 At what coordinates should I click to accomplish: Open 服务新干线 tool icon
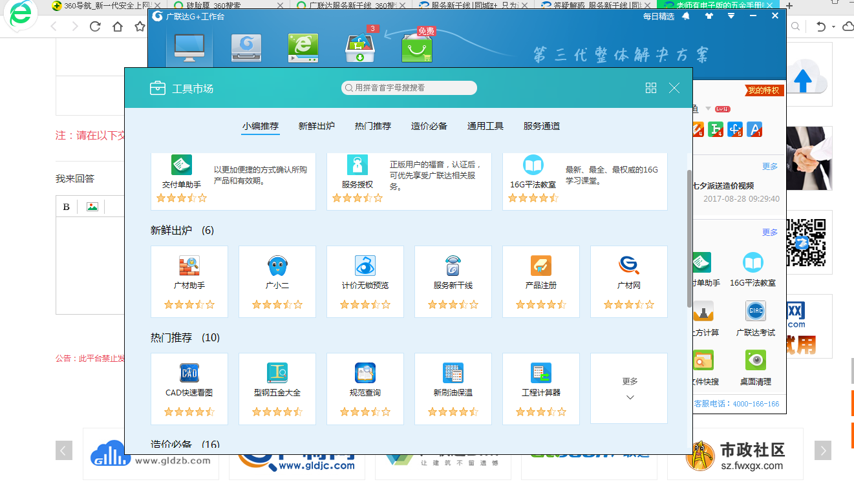tap(453, 266)
